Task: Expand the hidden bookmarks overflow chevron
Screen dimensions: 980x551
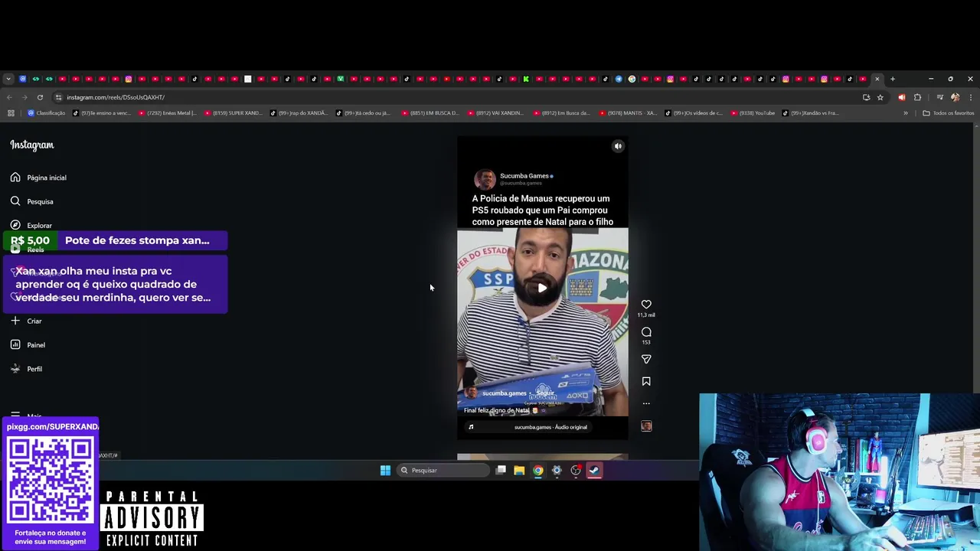Action: [906, 113]
